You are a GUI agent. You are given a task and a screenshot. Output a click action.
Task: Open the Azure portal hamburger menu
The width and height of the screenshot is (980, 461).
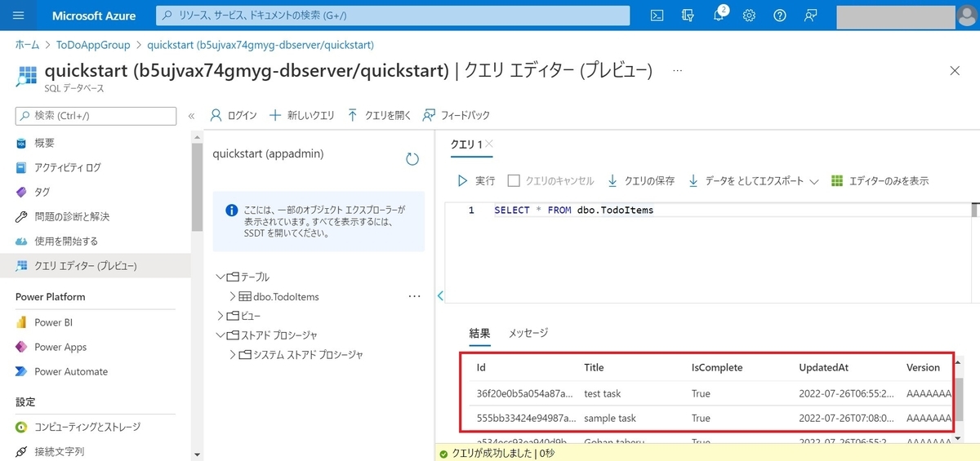19,16
